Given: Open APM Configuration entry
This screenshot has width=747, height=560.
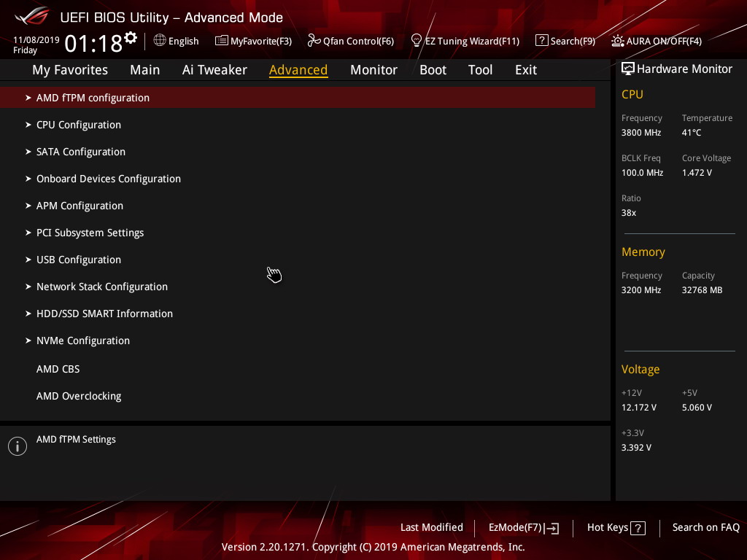Looking at the screenshot, I should (80, 206).
